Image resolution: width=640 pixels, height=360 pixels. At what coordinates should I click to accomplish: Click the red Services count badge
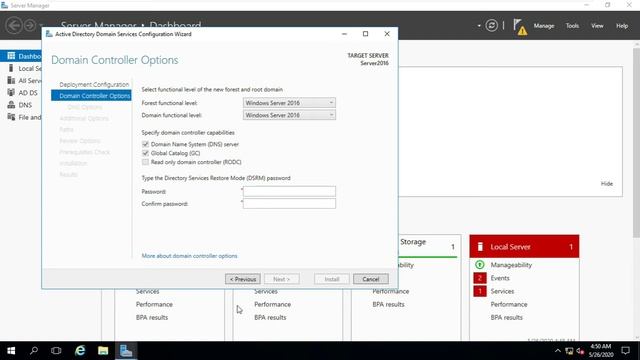click(480, 291)
